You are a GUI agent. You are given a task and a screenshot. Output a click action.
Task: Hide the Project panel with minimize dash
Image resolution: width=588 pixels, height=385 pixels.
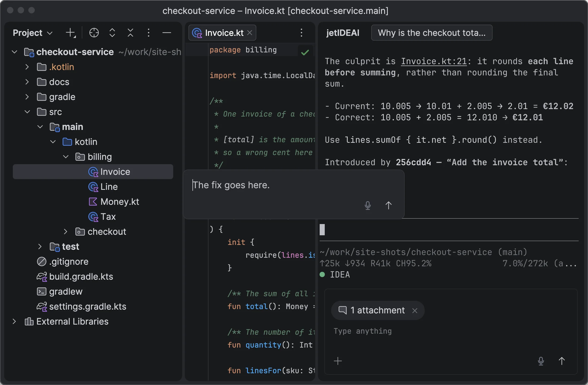tap(167, 33)
